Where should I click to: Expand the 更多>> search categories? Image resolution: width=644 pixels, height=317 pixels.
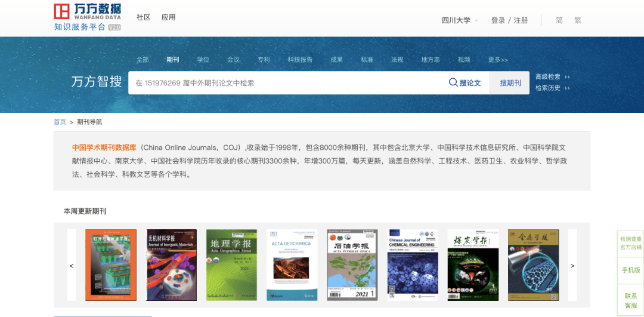[498, 60]
